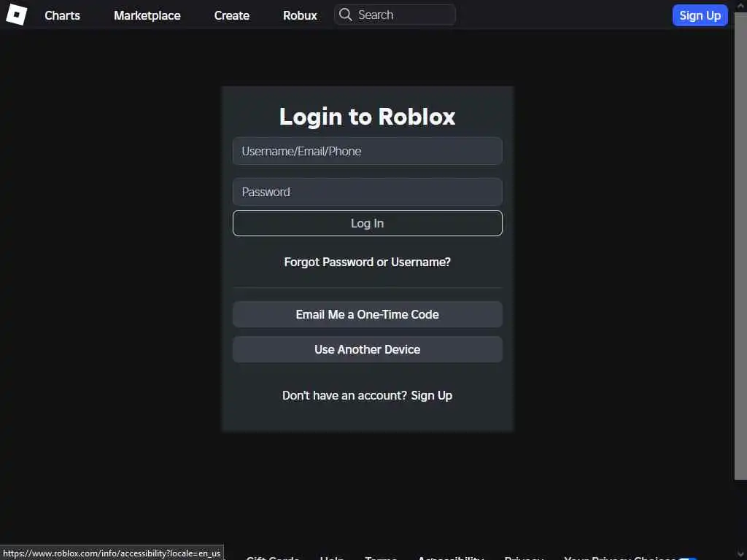
Task: Click Use Another Device button
Action: [368, 349]
